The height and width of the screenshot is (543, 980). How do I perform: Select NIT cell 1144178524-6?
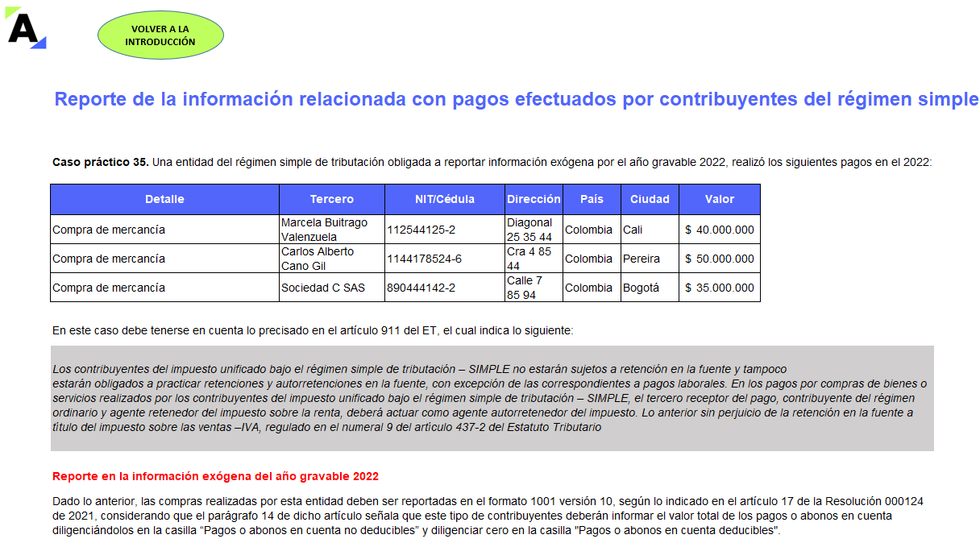tap(445, 259)
